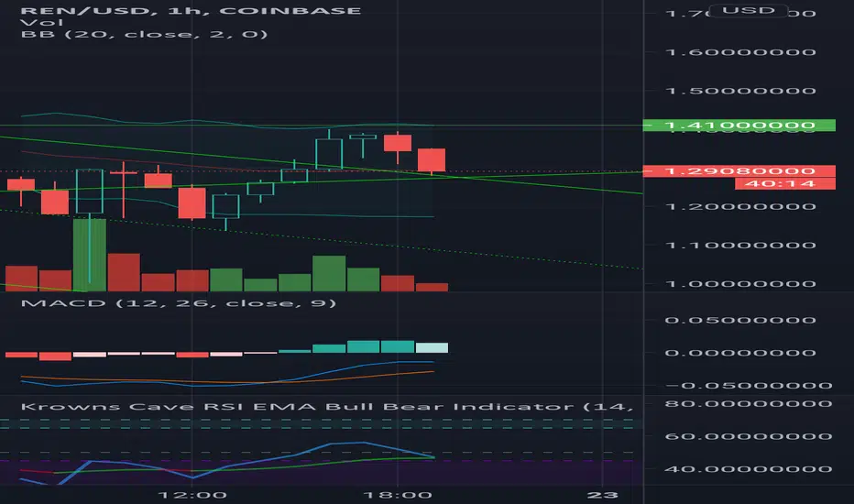Select the 40.00000000 RSI axis label
Viewport: 854px width, 504px height.
click(x=749, y=469)
